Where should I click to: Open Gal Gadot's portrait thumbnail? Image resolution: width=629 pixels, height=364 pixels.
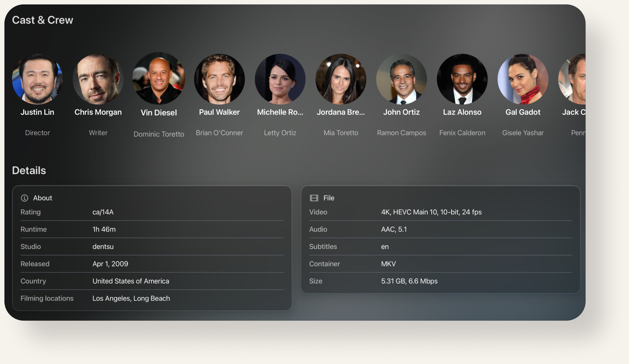(523, 79)
